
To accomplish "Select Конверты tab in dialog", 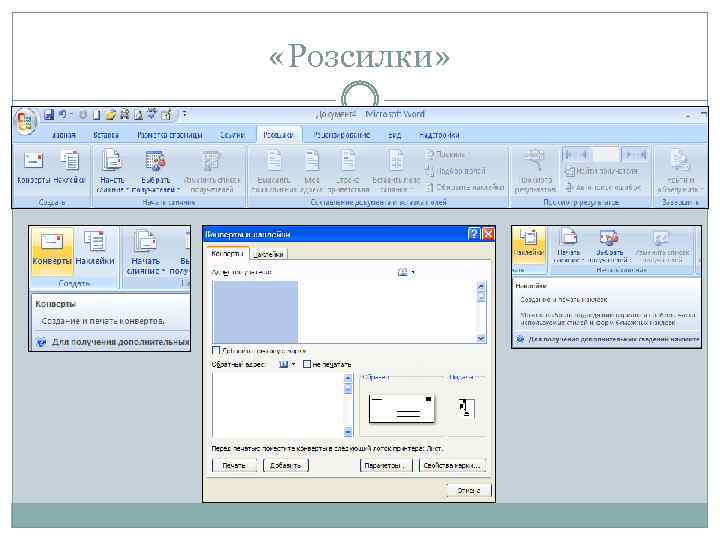I will (x=228, y=253).
